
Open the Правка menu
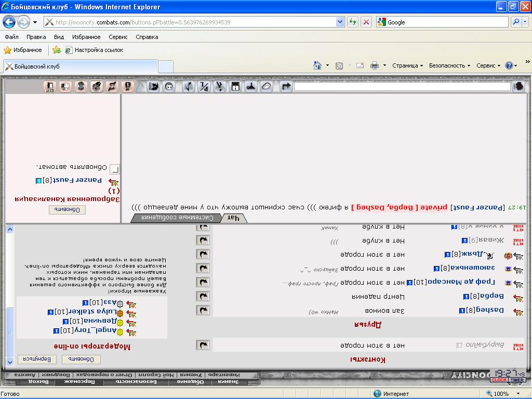36,37
